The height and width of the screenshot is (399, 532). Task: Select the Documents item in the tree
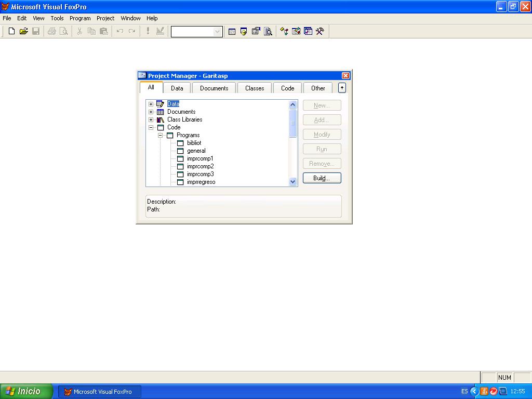(x=181, y=112)
